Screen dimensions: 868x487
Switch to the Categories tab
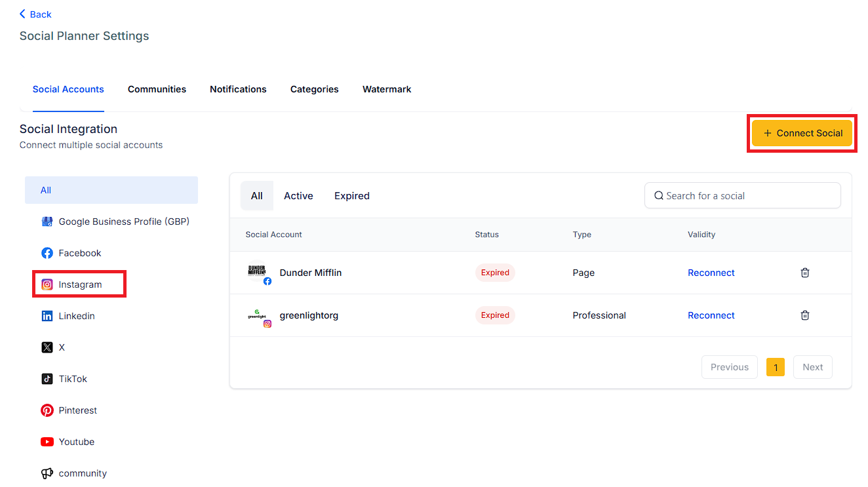coord(315,89)
